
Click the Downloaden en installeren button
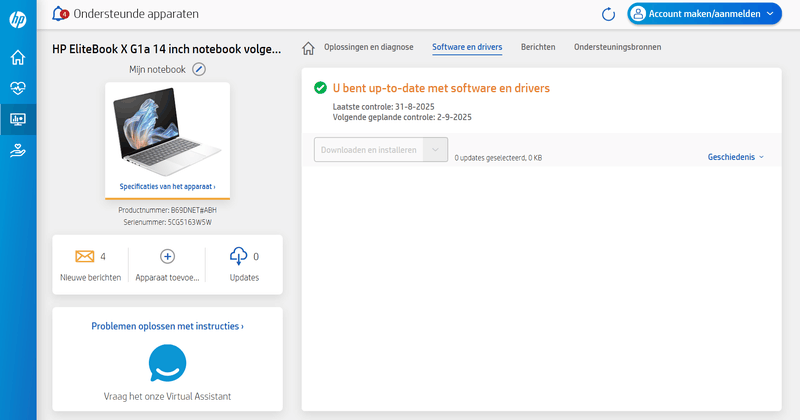[368, 150]
